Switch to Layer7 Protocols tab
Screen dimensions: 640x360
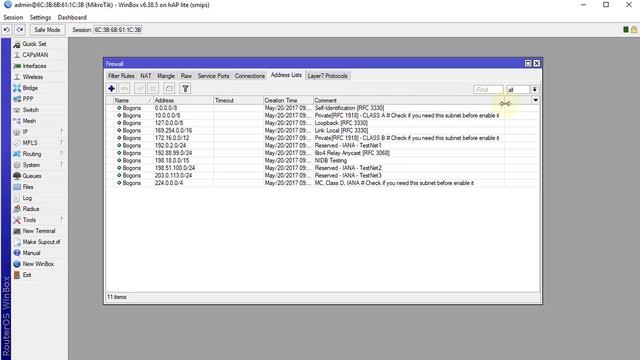coord(327,76)
